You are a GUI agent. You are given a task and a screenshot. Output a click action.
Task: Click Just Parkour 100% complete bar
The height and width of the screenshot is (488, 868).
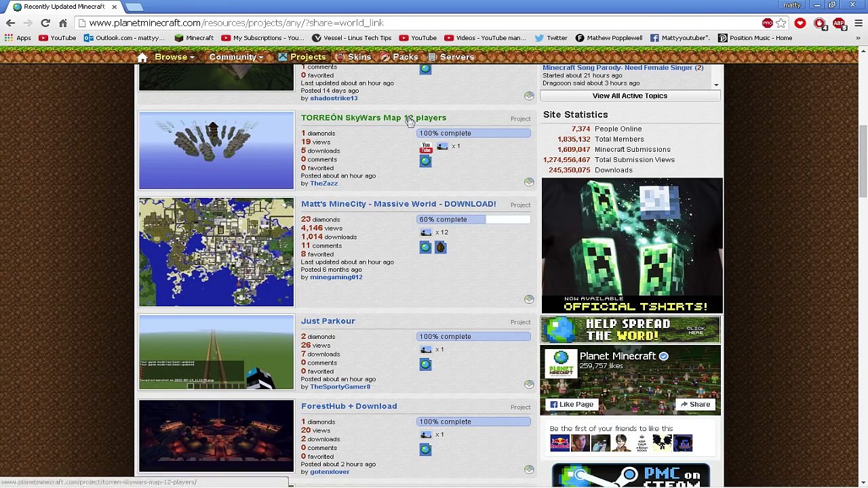[x=473, y=337]
